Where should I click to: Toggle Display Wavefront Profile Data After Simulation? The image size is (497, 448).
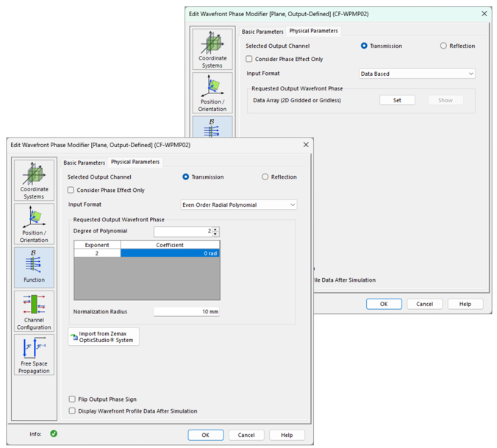[x=72, y=411]
